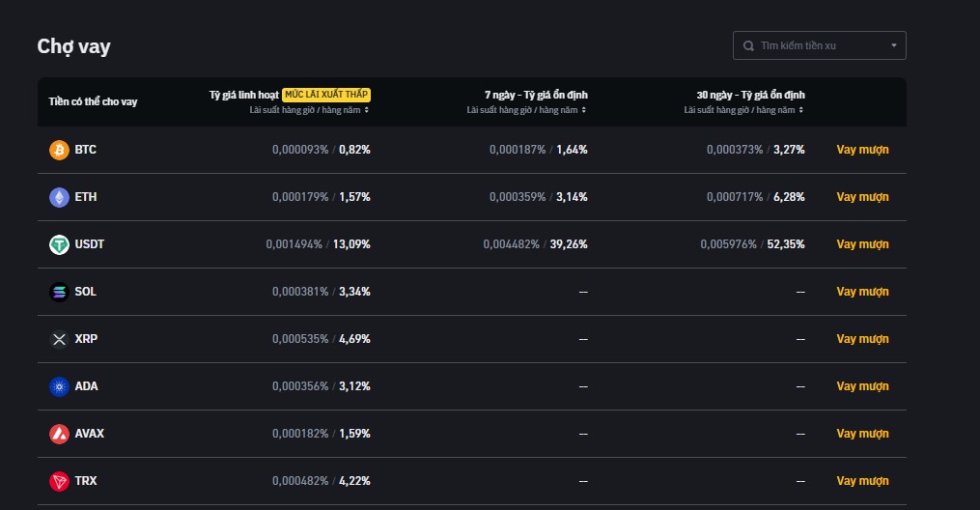Click the ETH 7-day rate 3,14%

click(x=572, y=197)
